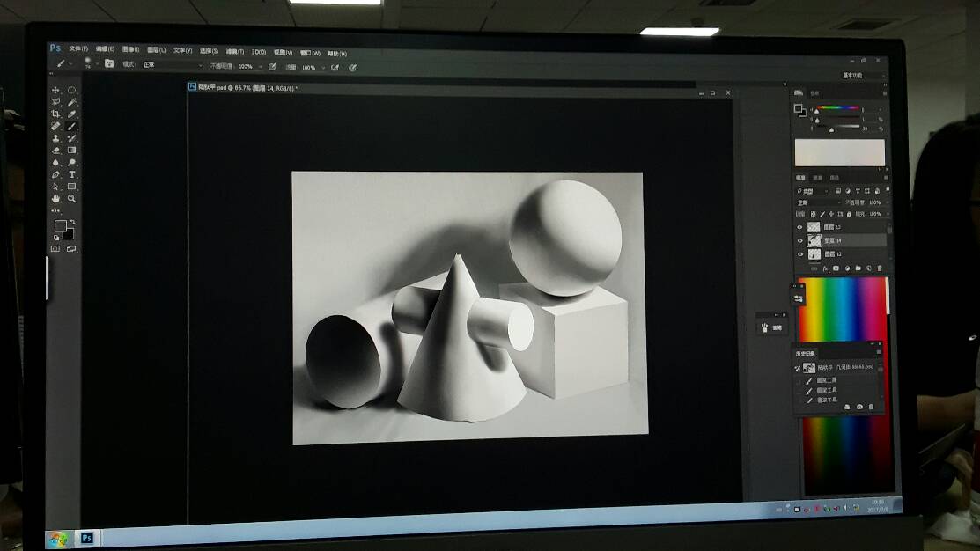Toggle lock all padlock icon

pos(849,214)
